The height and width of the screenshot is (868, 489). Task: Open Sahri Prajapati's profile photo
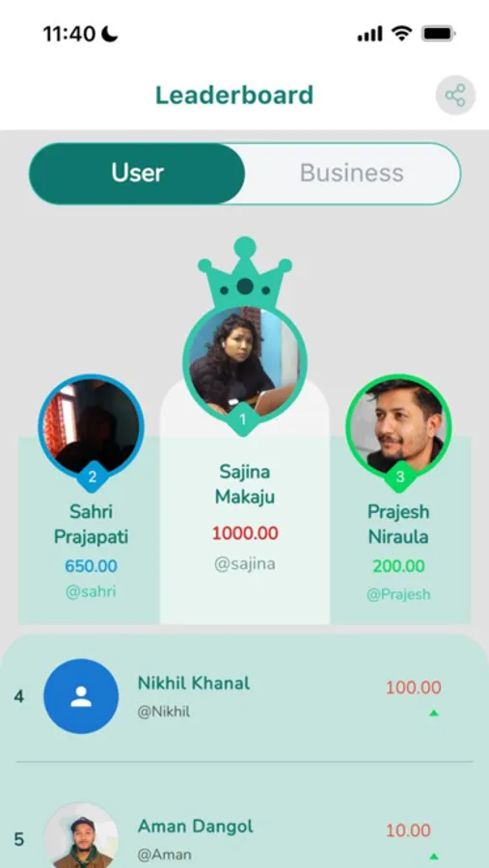tap(92, 425)
